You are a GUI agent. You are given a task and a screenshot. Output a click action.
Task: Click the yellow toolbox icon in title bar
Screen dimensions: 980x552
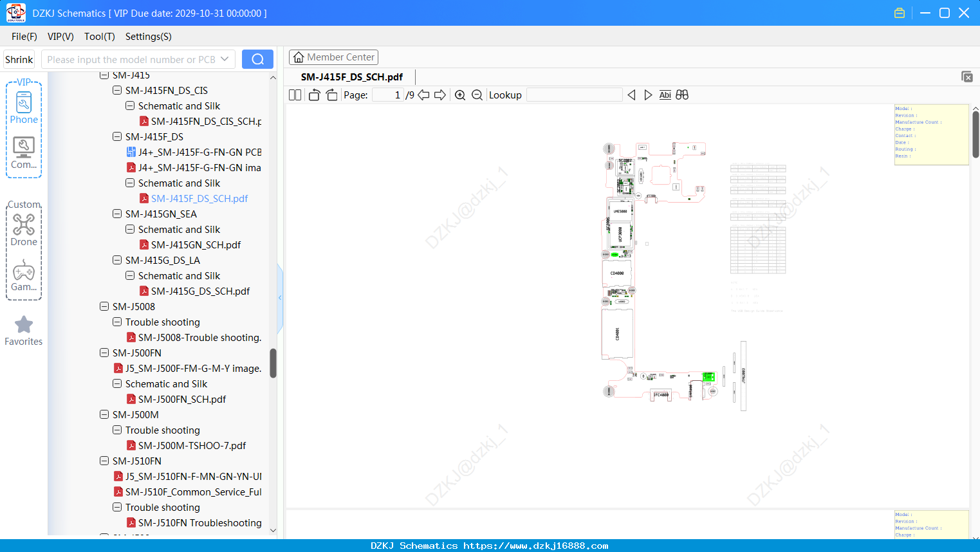[x=900, y=13]
